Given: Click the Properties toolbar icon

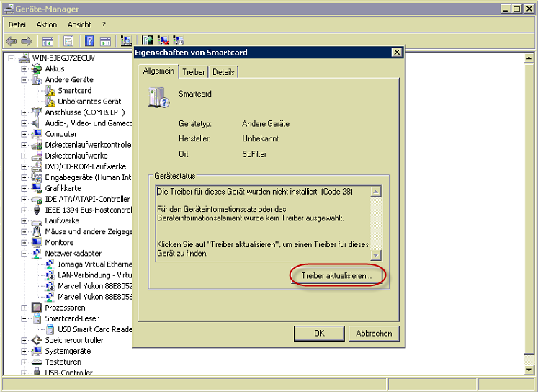Looking at the screenshot, I should coord(68,41).
